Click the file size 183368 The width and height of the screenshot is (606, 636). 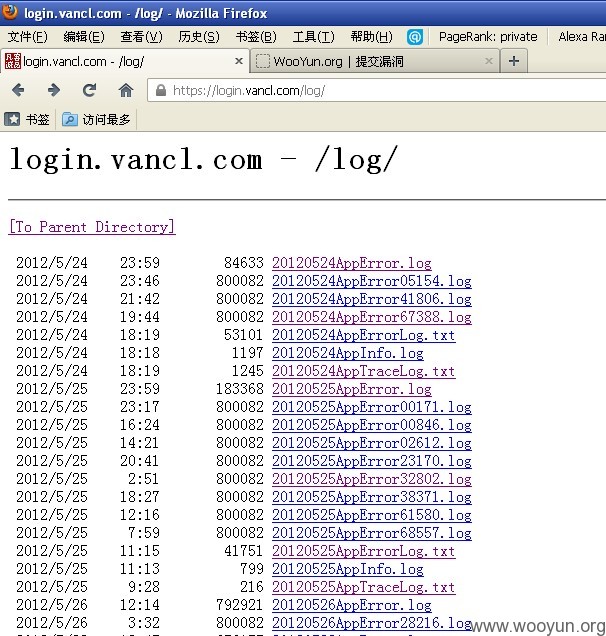[240, 389]
